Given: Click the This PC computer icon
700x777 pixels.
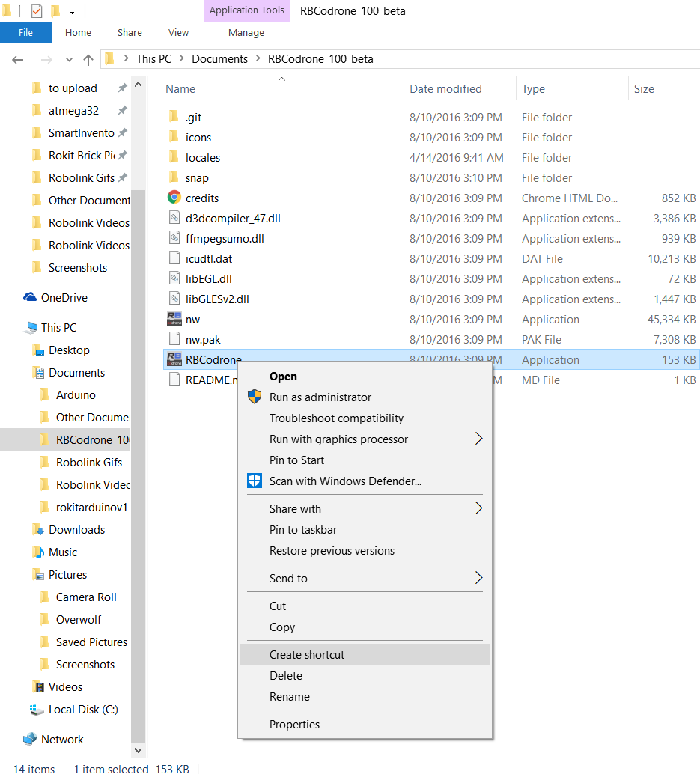Looking at the screenshot, I should [31, 327].
